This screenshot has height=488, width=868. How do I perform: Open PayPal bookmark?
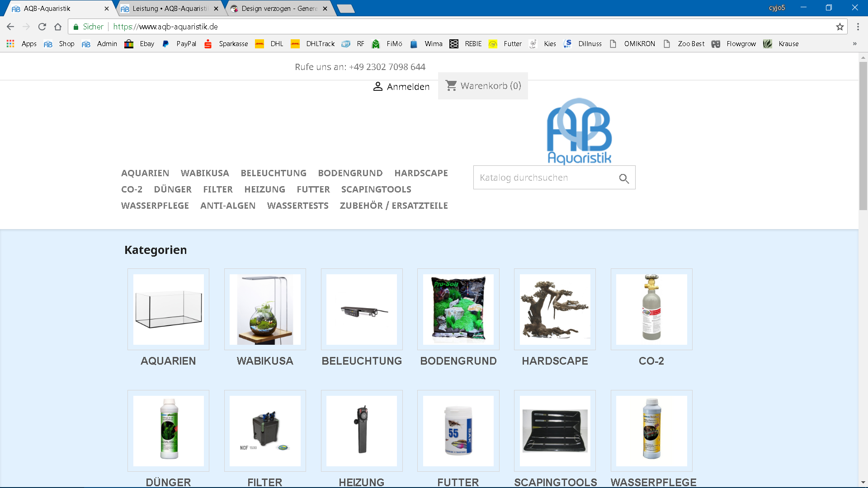point(180,44)
